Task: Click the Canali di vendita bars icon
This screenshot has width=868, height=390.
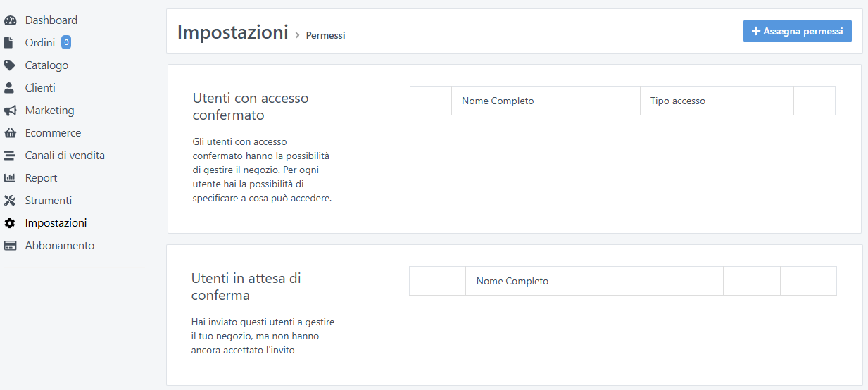Action: pyautogui.click(x=10, y=156)
